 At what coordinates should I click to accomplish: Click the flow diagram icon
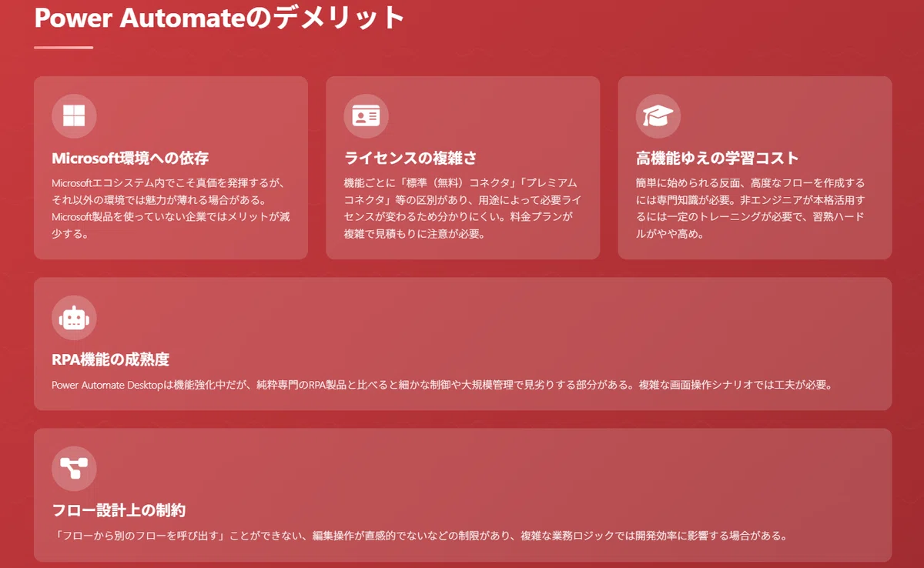[x=74, y=468]
